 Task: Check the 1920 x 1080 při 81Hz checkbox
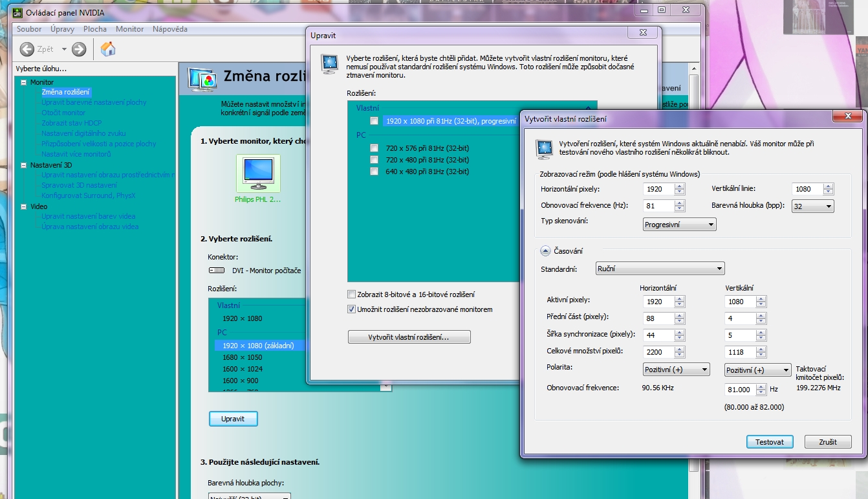[x=374, y=121]
